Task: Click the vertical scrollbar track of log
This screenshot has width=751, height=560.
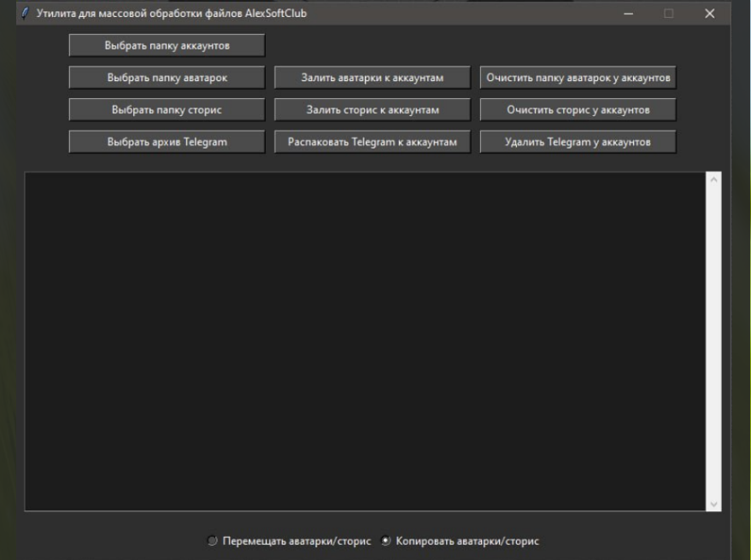Action: click(x=713, y=341)
